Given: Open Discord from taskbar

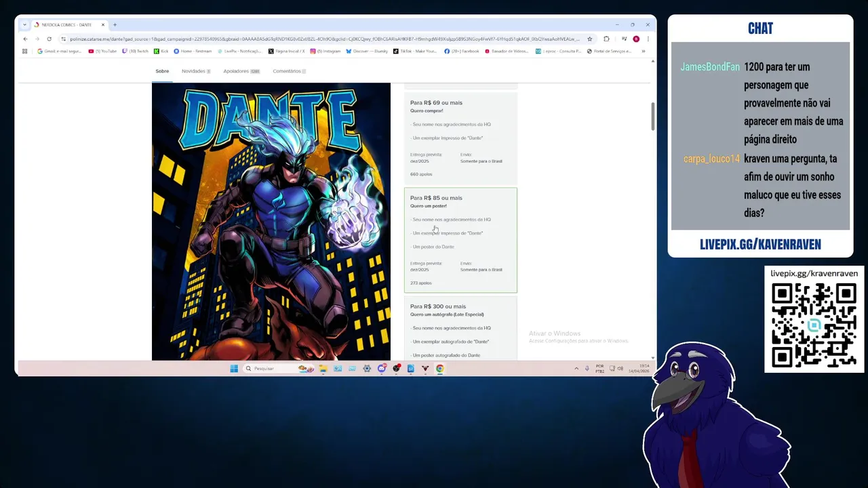Looking at the screenshot, I should (x=382, y=369).
